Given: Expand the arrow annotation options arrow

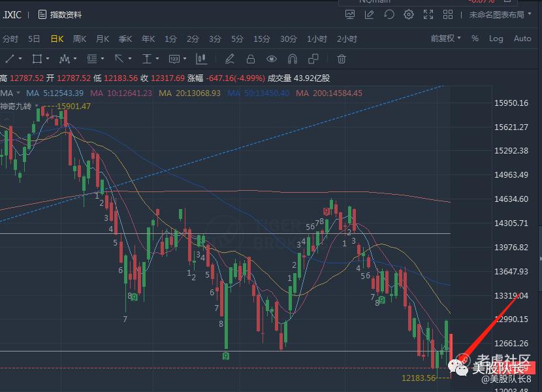Looking at the screenshot, I should pyautogui.click(x=130, y=59).
